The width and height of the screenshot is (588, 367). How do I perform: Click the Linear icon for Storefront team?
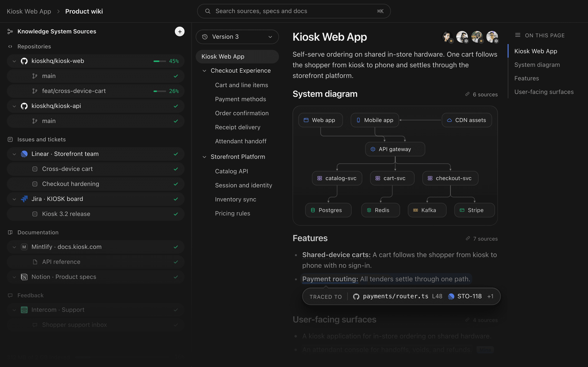click(x=24, y=154)
